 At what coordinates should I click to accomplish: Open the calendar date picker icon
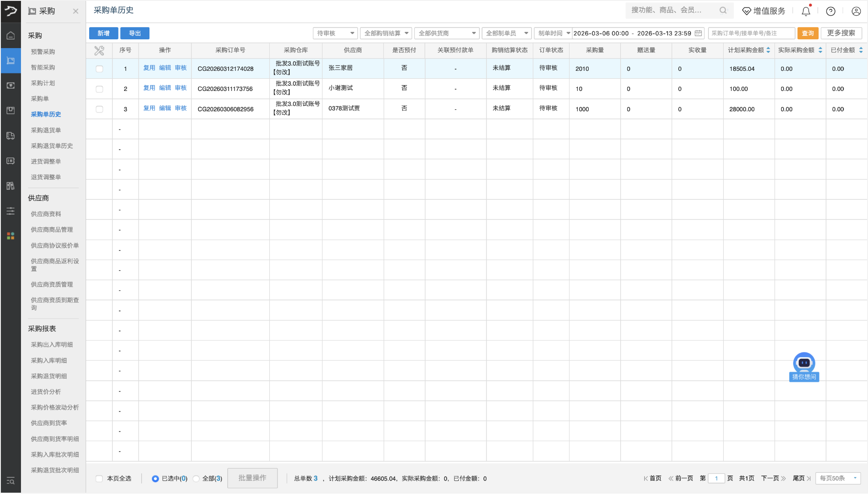pyautogui.click(x=698, y=33)
